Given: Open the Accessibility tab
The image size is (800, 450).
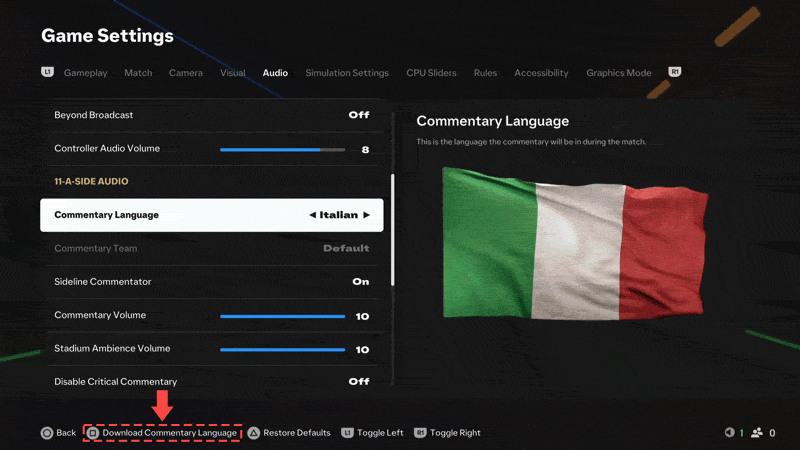Looking at the screenshot, I should [x=541, y=73].
